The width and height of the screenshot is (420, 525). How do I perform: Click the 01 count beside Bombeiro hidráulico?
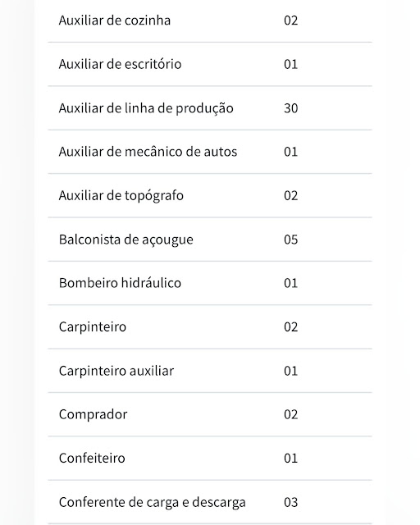(290, 283)
